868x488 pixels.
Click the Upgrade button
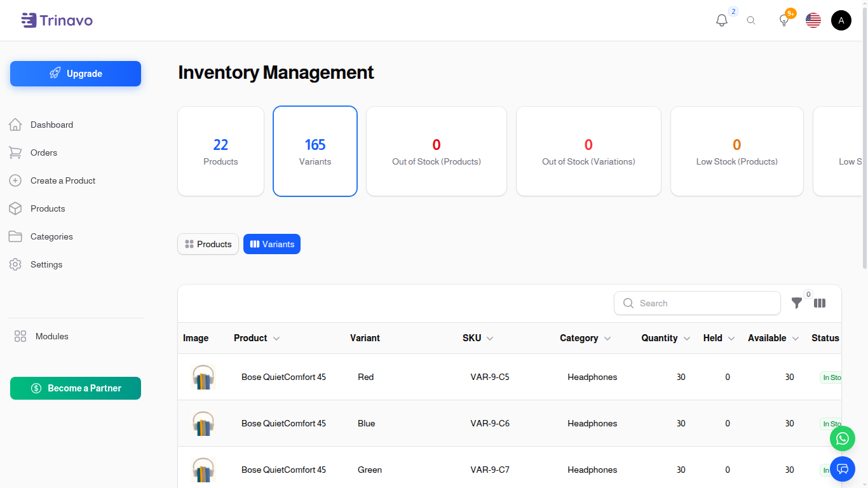pos(76,74)
